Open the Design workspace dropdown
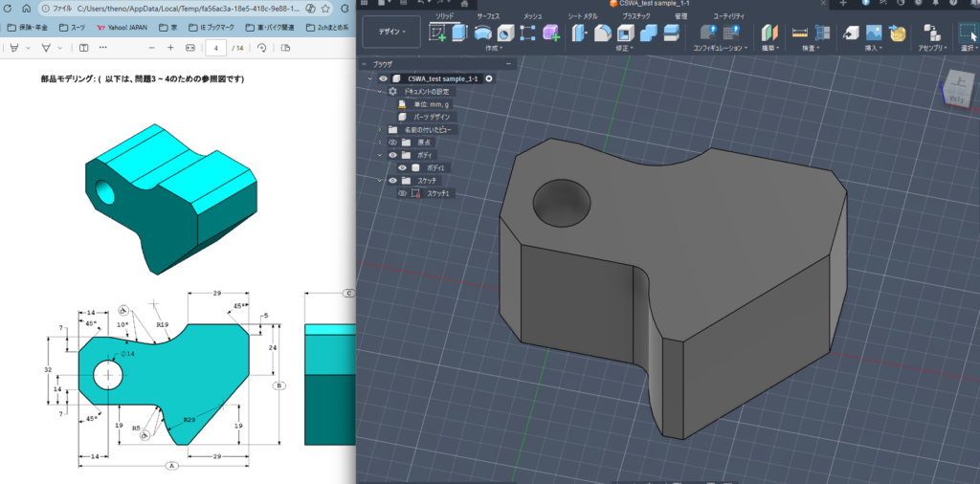980x484 pixels. [390, 32]
